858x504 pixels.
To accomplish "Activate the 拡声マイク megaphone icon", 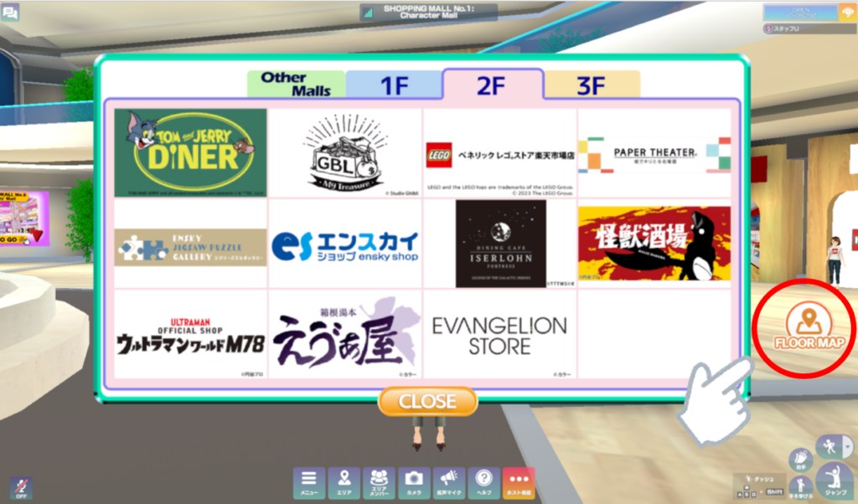I will 449,483.
